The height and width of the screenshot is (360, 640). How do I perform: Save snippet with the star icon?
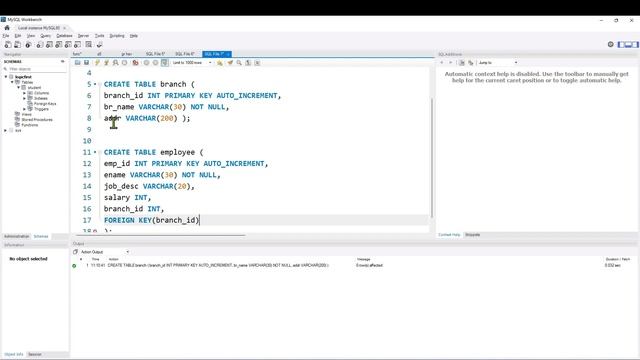coord(220,63)
